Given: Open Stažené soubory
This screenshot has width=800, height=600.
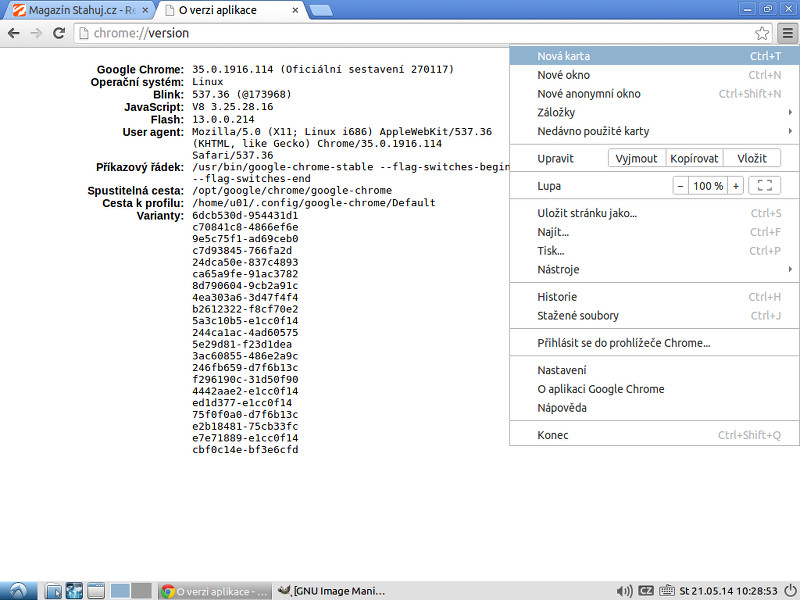Looking at the screenshot, I should [x=655, y=316].
